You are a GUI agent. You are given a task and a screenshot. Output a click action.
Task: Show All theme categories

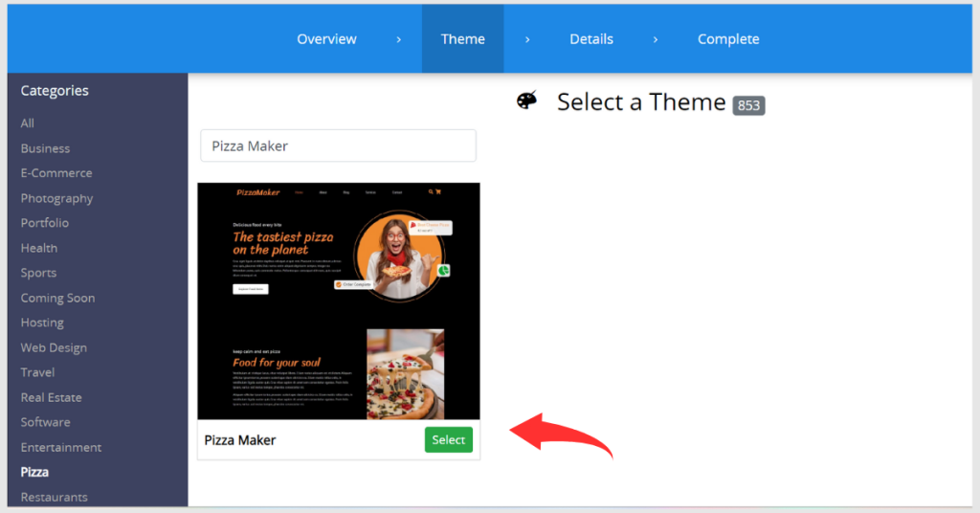[x=28, y=123]
